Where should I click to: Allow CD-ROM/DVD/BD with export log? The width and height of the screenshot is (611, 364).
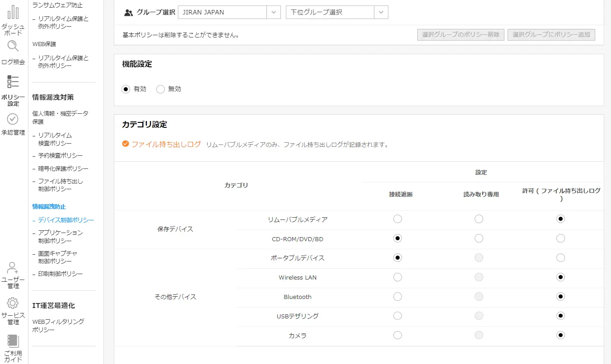560,238
